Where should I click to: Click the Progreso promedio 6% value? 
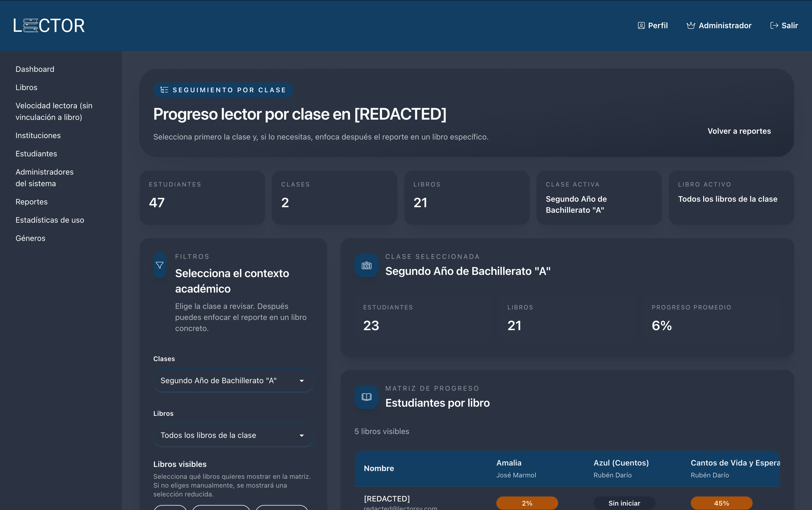pyautogui.click(x=661, y=325)
